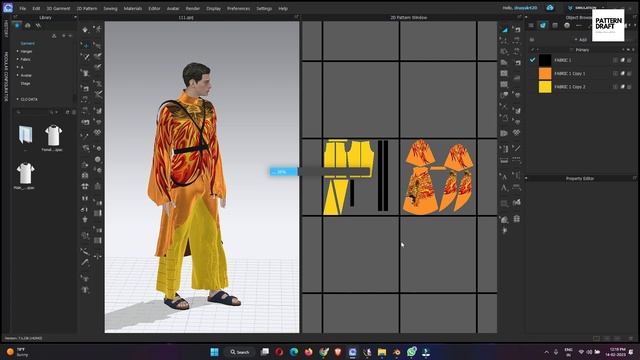
Task: Click the apply icon on FABRIC 1 Copy 2
Action: [622, 87]
